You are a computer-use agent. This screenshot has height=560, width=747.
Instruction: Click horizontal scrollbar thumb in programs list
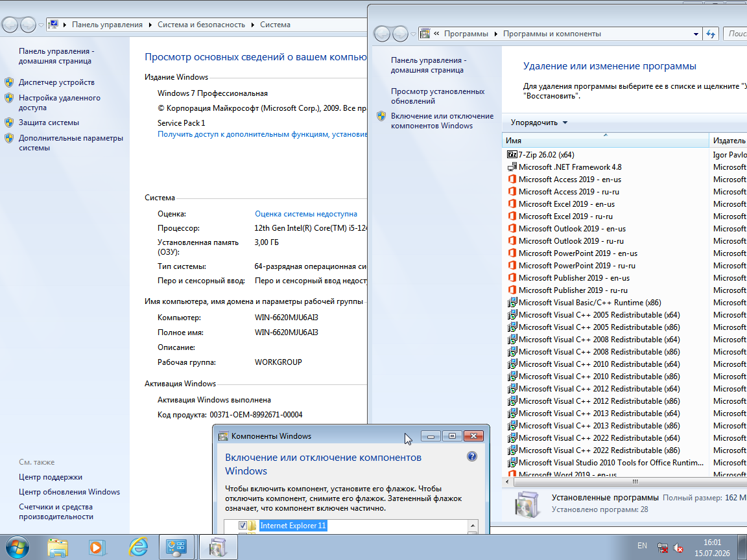(x=635, y=482)
